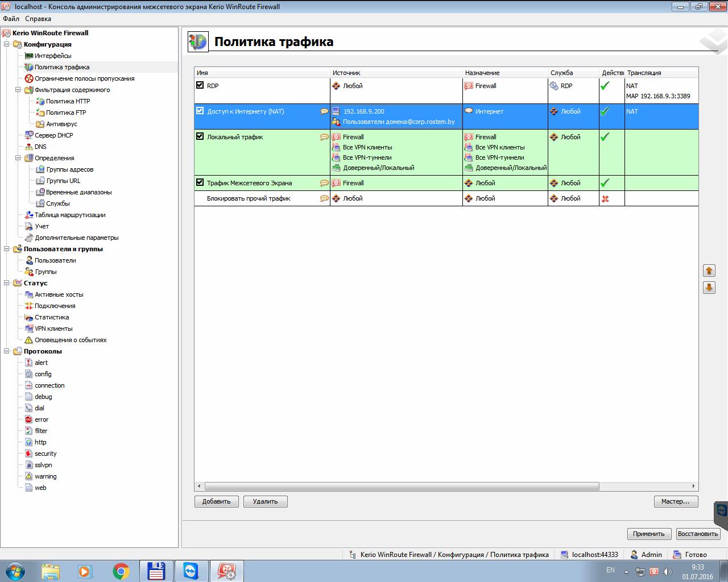Click the Windows Start button
Viewport: 728px width, 582px height.
(15, 571)
